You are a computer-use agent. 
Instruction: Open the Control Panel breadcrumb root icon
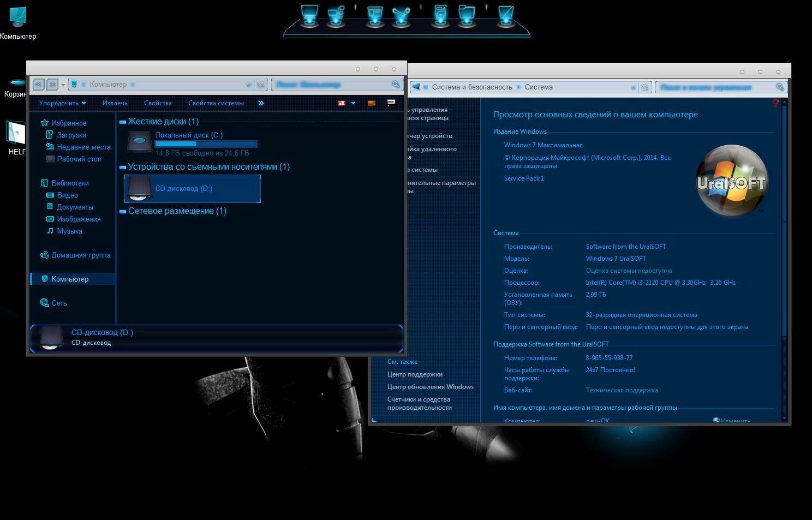pyautogui.click(x=416, y=87)
